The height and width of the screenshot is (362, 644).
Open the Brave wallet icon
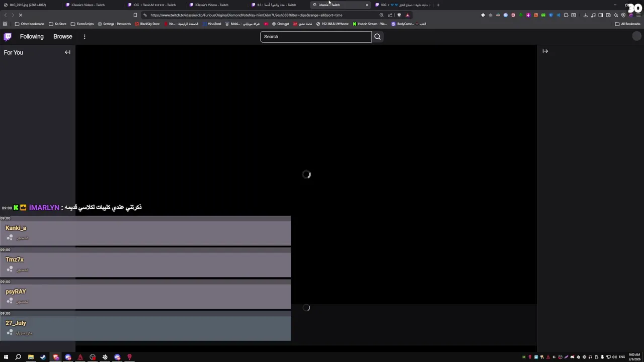(x=608, y=15)
